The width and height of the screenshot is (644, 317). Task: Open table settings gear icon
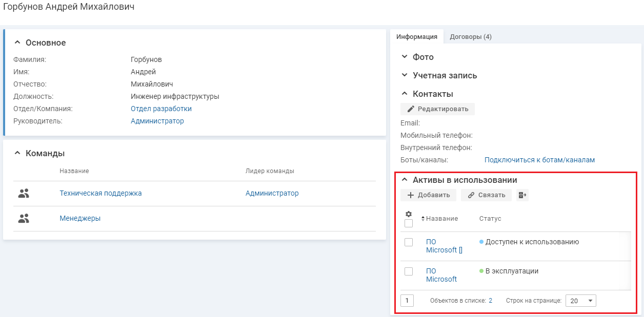click(x=409, y=214)
